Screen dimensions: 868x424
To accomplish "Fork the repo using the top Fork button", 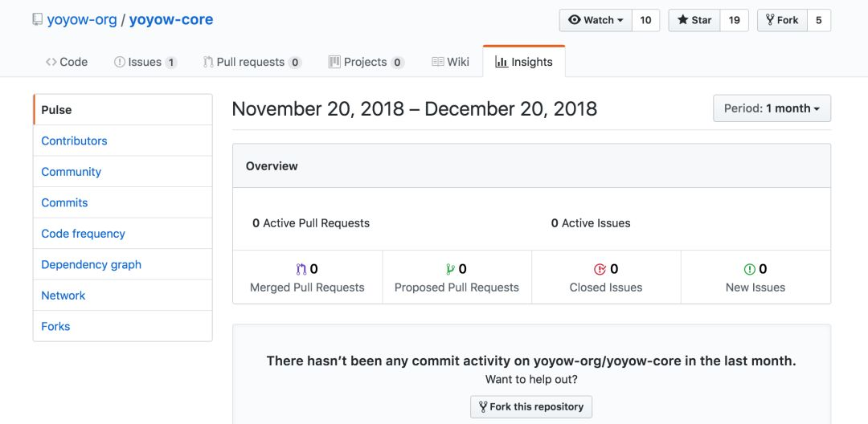I will (782, 20).
